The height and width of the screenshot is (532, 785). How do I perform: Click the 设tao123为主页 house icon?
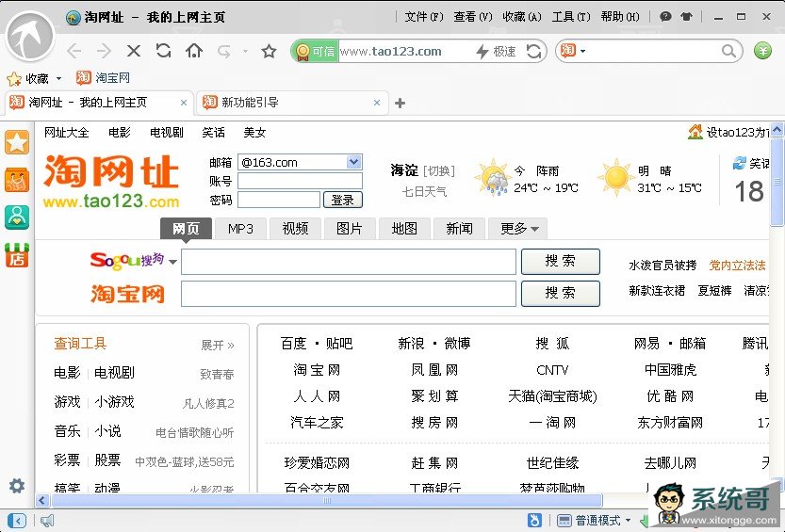tap(695, 132)
